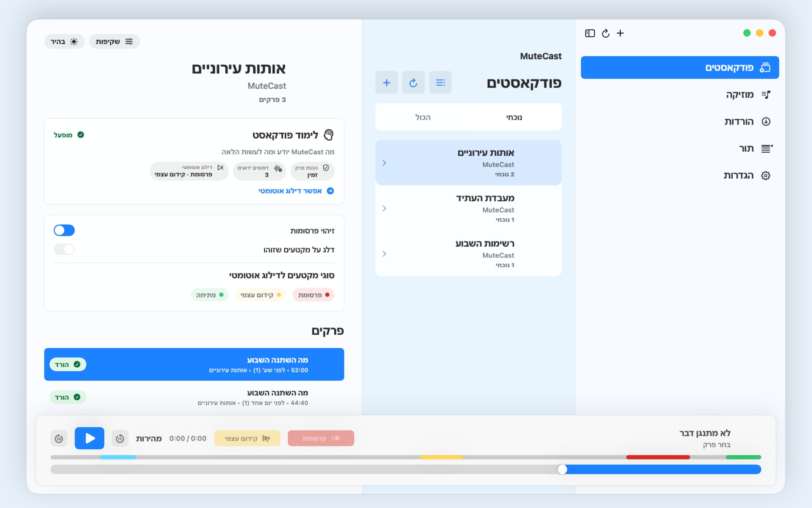The width and height of the screenshot is (812, 508).
Task: Toggle the בהיר light theme button
Action: [64, 41]
